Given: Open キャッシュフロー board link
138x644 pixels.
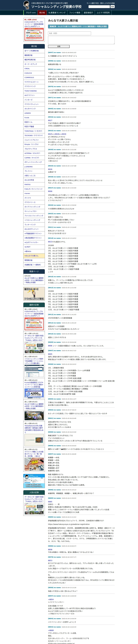Looking at the screenshot, I should click(x=34, y=211).
